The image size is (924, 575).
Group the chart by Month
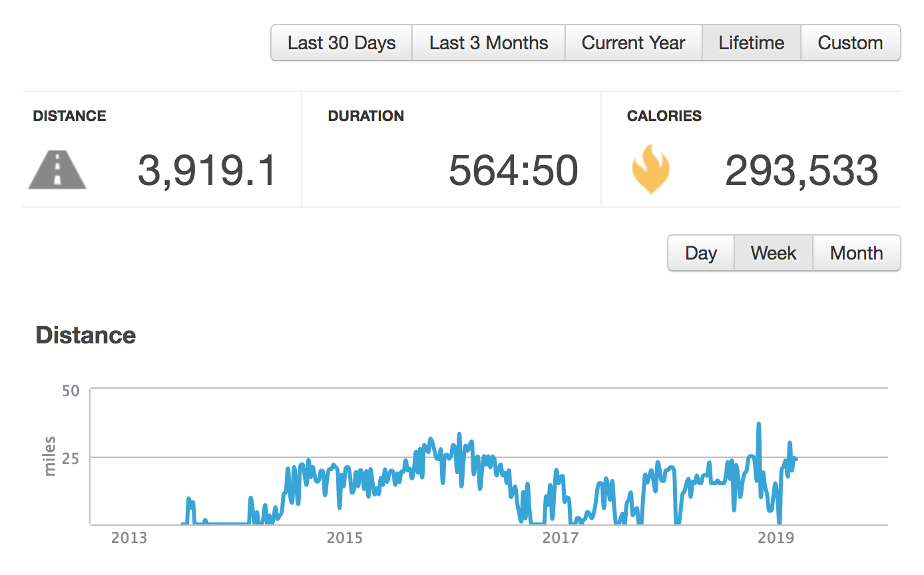(857, 254)
